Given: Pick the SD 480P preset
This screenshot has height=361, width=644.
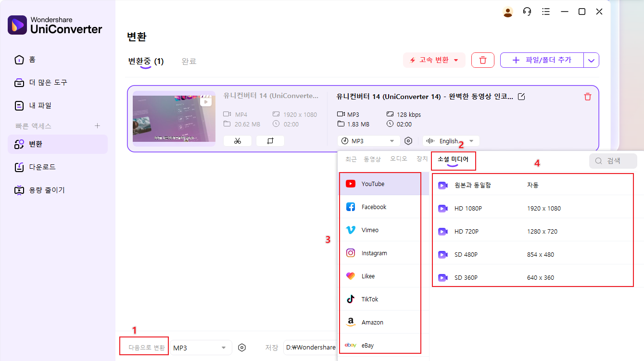Looking at the screenshot, I should [x=537, y=254].
